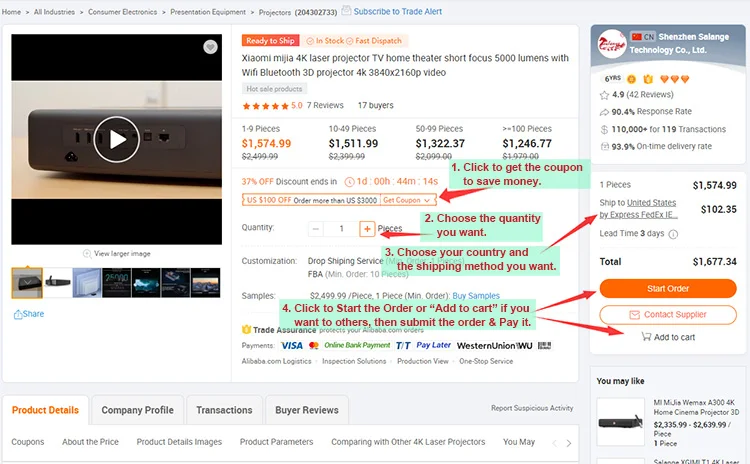Select the first projector thumbnail
This screenshot has height=464, width=750.
click(27, 283)
